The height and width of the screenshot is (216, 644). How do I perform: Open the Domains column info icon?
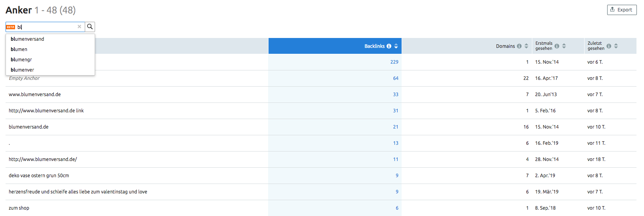click(x=519, y=46)
